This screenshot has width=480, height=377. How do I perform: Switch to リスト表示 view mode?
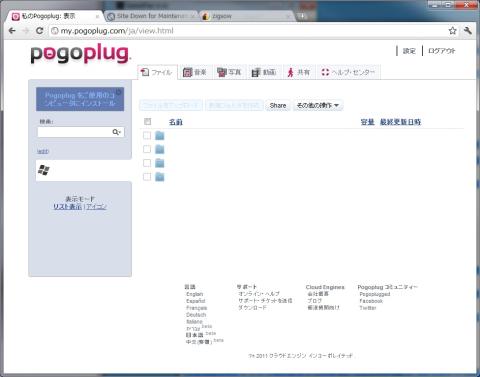click(x=68, y=207)
